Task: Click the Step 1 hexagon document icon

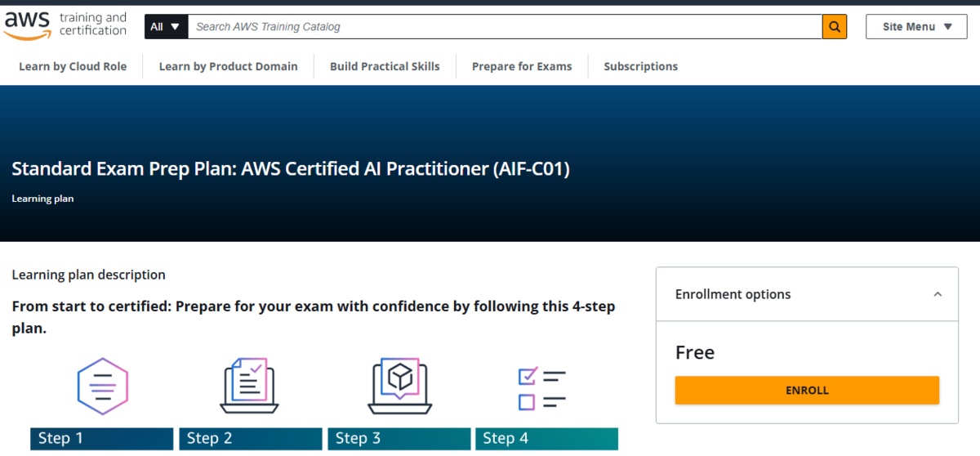Action: [102, 386]
